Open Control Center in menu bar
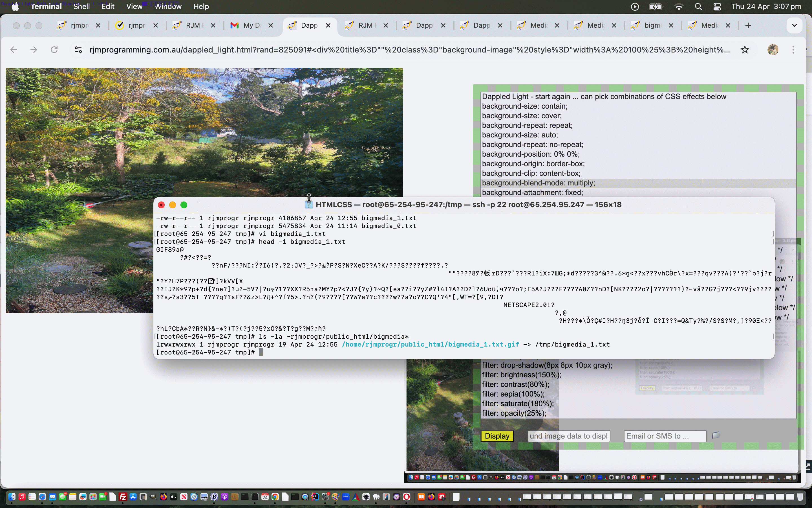The height and width of the screenshot is (508, 812). 717,7
